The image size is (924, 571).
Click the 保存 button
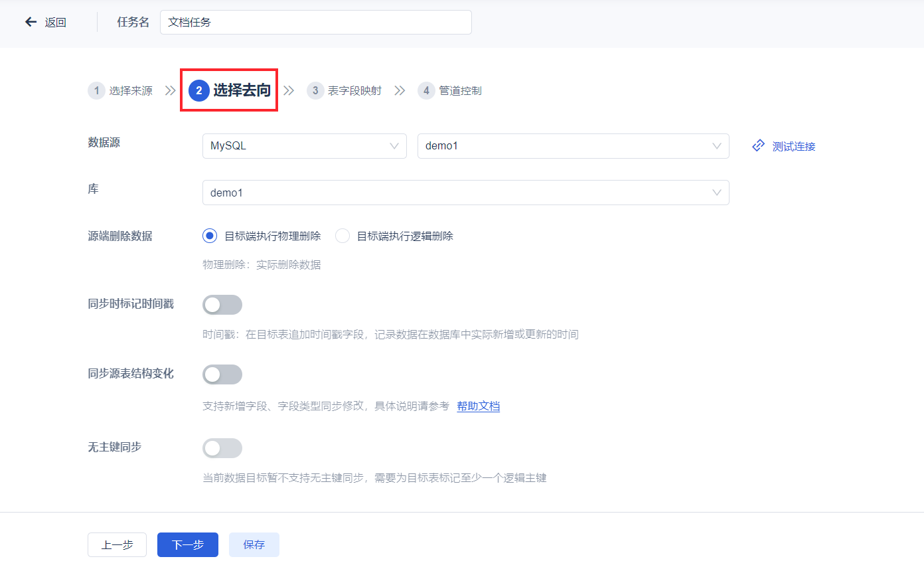pos(254,544)
